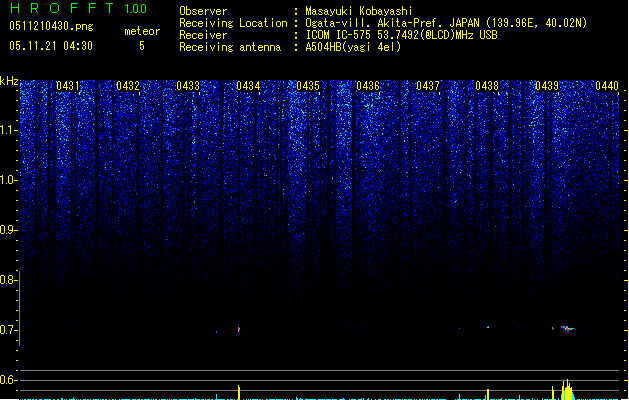Select the filename 0511210430.png
Viewport: 629px width, 400px height.
click(51, 26)
